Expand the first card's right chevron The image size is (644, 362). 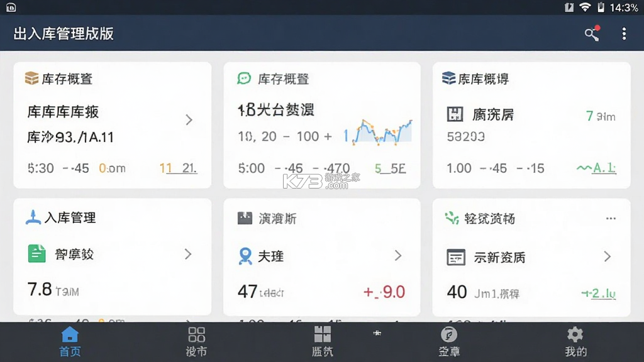(189, 120)
